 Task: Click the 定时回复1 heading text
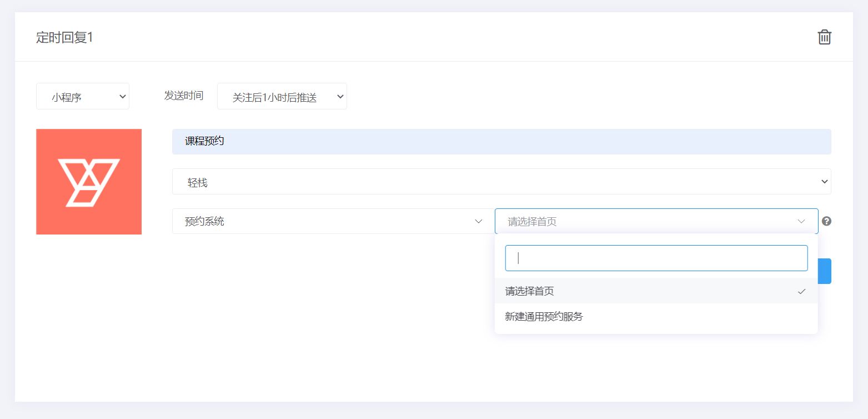click(x=65, y=38)
